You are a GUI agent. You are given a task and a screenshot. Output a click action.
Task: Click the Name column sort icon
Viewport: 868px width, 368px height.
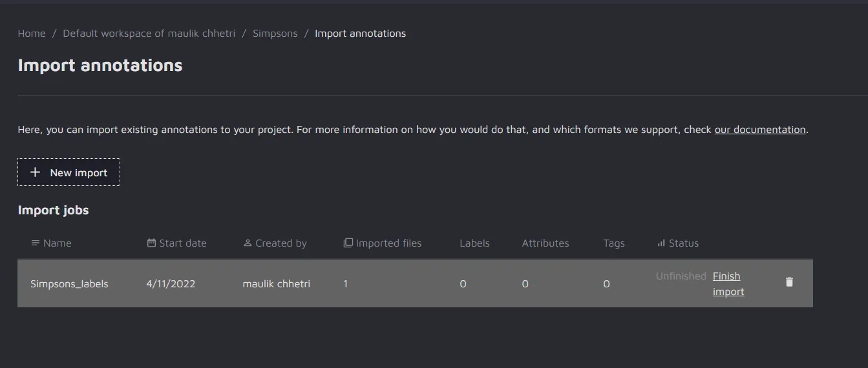pos(35,243)
